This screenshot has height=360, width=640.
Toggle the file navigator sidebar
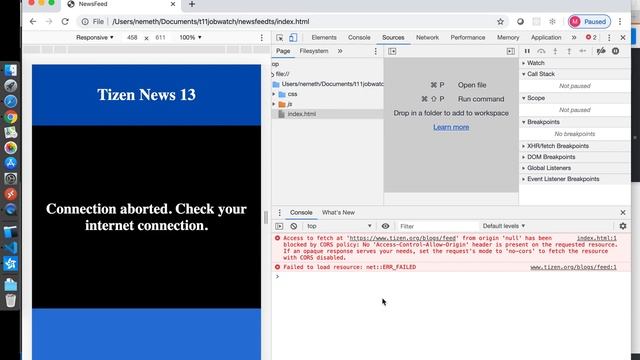pos(392,51)
